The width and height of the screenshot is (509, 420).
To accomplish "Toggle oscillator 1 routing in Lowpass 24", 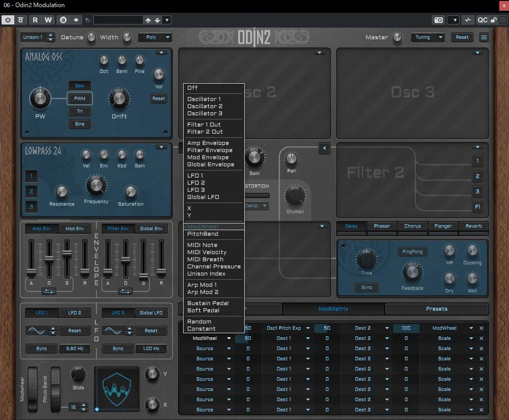I will 31,177.
